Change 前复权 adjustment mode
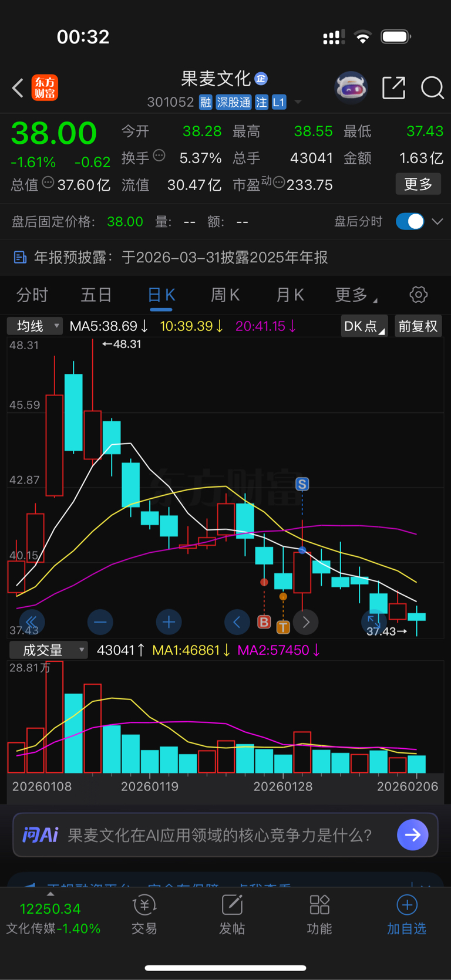This screenshot has height=980, width=451. pyautogui.click(x=418, y=326)
